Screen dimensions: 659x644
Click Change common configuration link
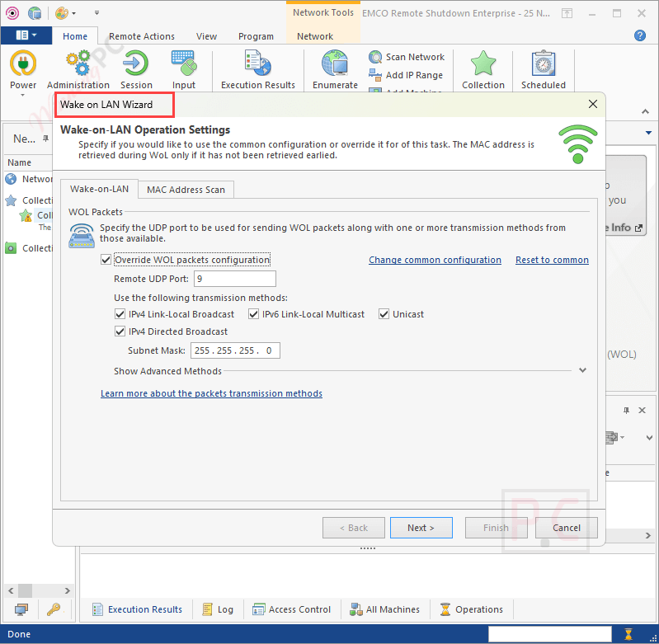[435, 260]
